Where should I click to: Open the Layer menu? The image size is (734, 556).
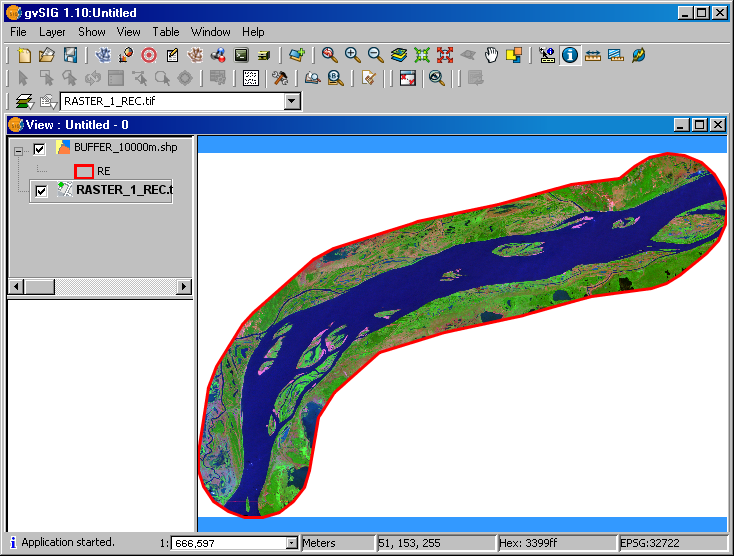tap(52, 32)
